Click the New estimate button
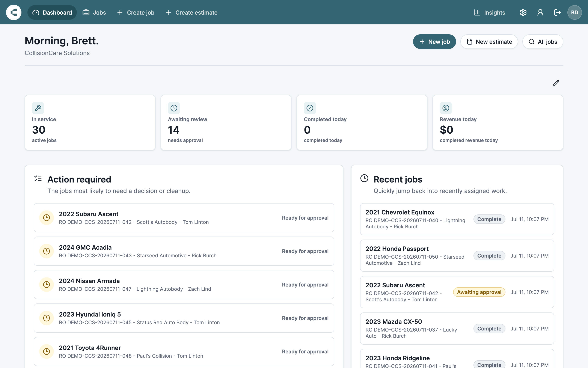The height and width of the screenshot is (368, 588). 489,42
